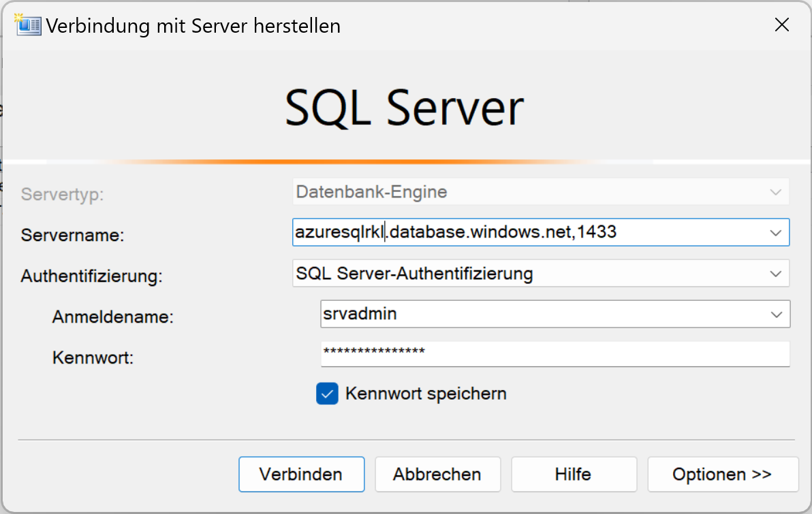Open Hilfe for the connection dialog
This screenshot has width=812, height=514.
pyautogui.click(x=574, y=474)
